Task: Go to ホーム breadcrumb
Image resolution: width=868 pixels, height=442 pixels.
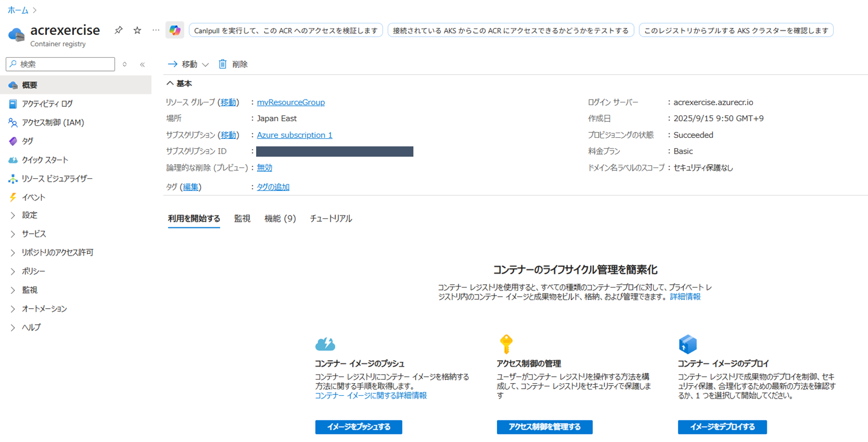Action: click(x=18, y=10)
